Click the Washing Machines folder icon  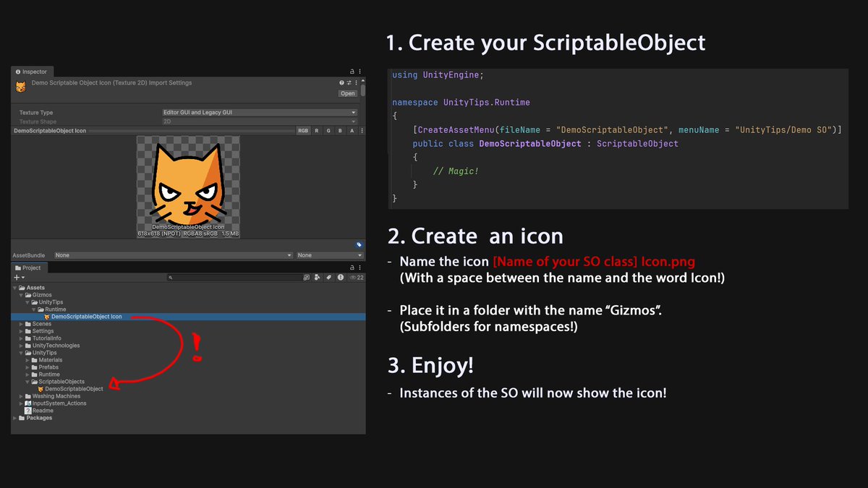(28, 396)
